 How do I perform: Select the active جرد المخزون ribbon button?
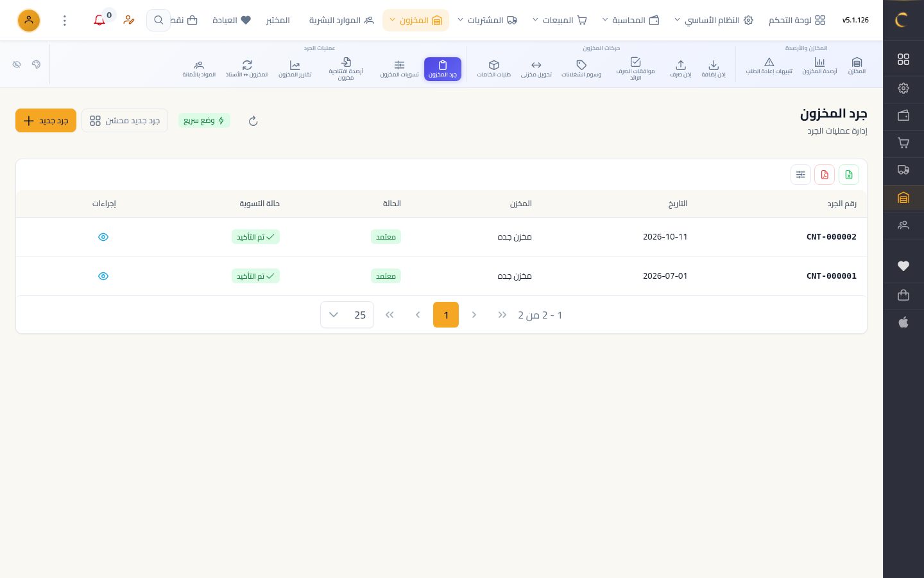click(x=443, y=69)
